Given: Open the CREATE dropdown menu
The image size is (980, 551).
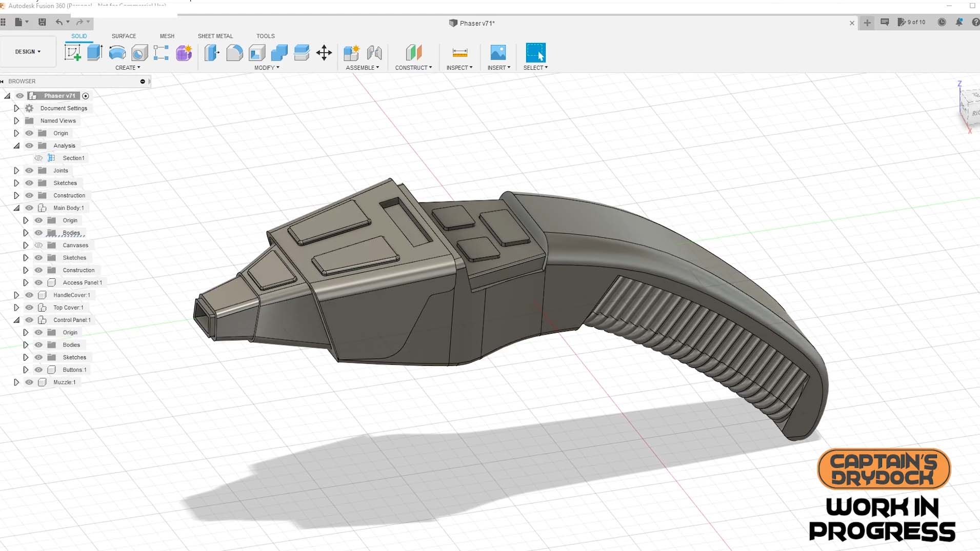Looking at the screenshot, I should 128,68.
